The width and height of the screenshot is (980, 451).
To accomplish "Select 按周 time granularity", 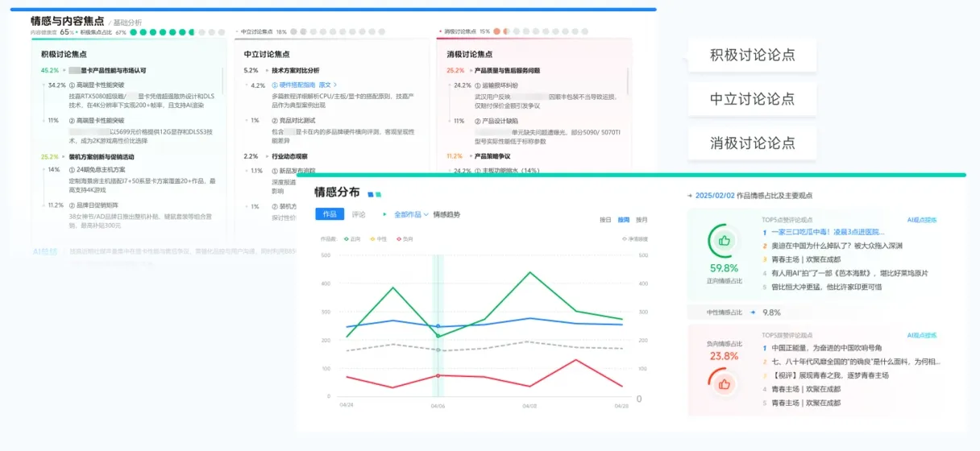I will tap(623, 219).
